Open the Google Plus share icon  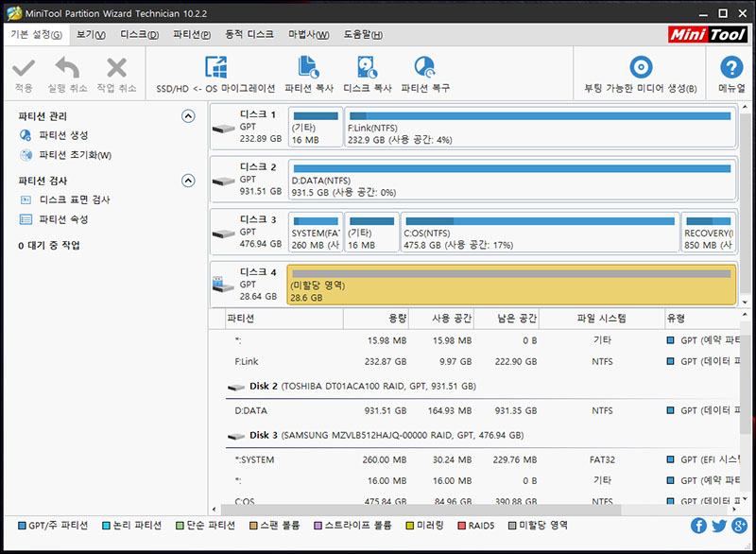(739, 526)
